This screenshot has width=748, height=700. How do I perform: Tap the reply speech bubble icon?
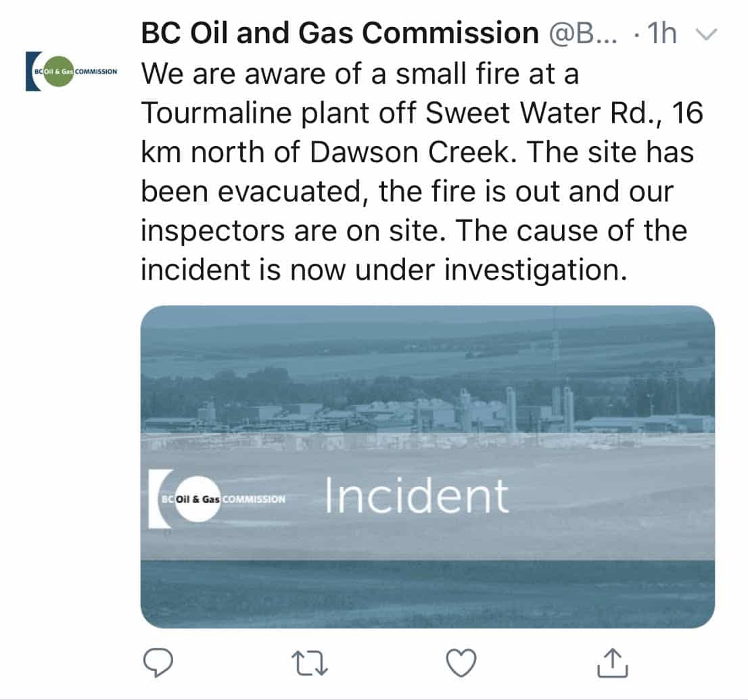click(x=160, y=662)
